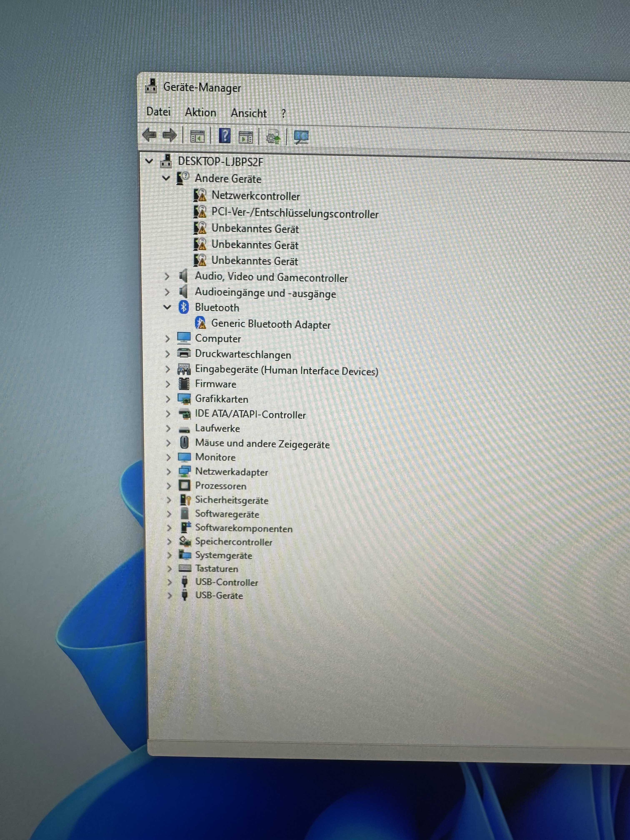
Task: Click the chip icon of Firmware
Action: pyautogui.click(x=184, y=384)
